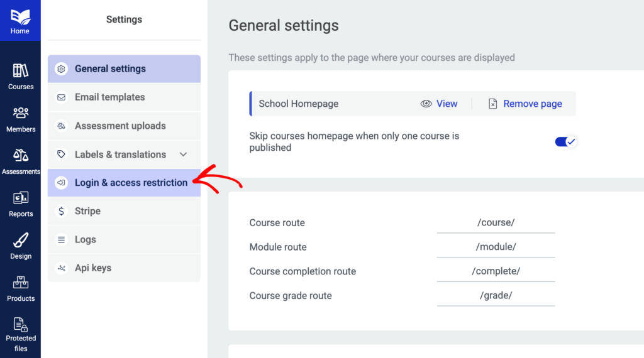Click the Course route input field

496,223
